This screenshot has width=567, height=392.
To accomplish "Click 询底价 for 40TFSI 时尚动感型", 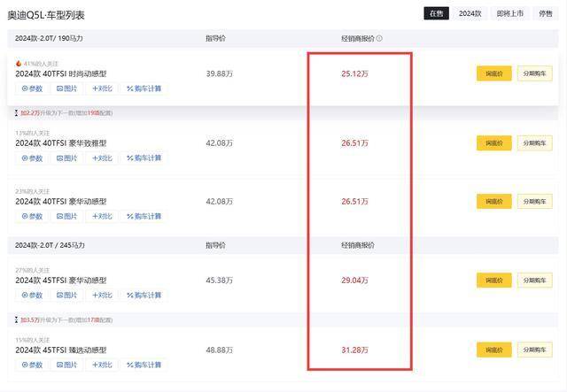I will 494,73.
